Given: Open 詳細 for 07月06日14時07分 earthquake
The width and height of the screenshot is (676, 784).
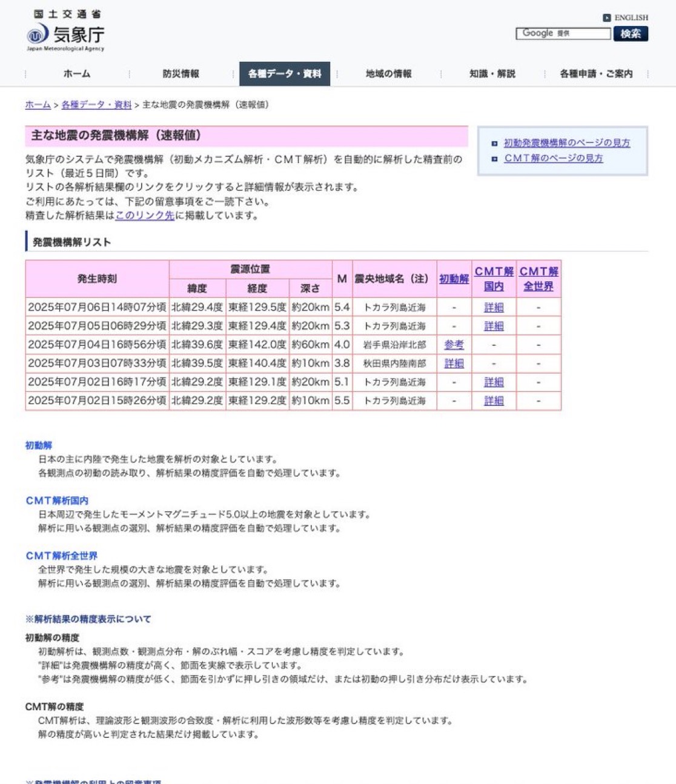Looking at the screenshot, I should (494, 308).
